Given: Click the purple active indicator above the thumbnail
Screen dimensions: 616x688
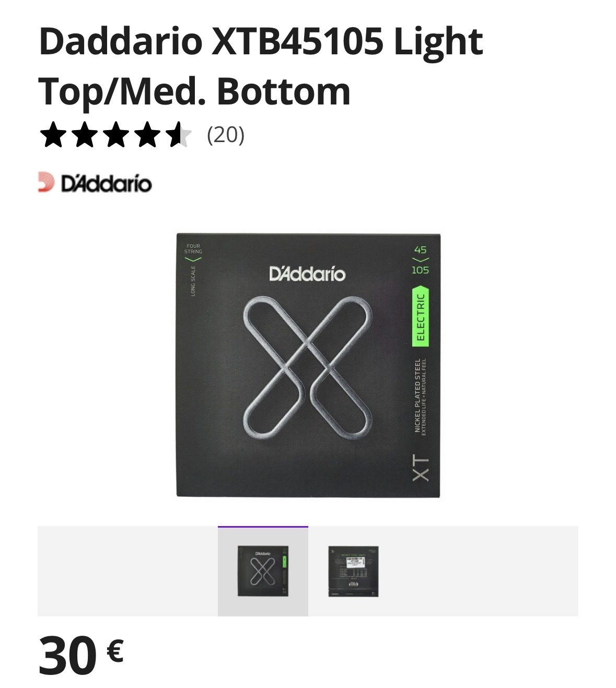Looking at the screenshot, I should click(x=263, y=527).
